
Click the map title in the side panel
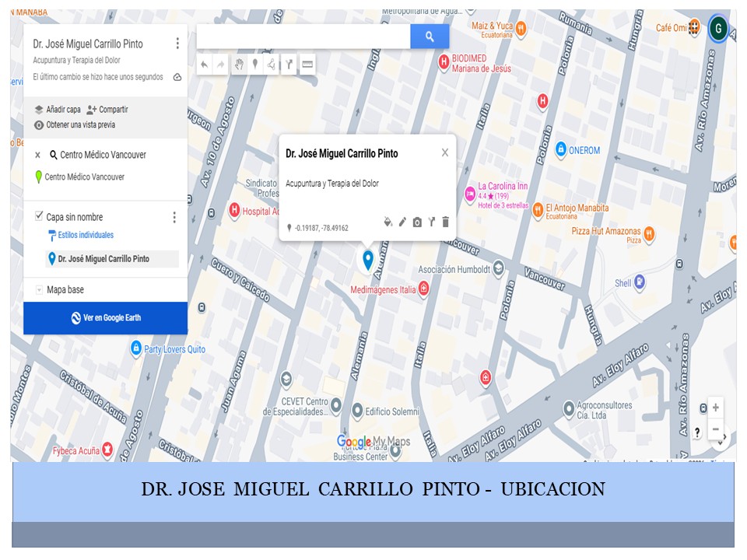pyautogui.click(x=88, y=44)
